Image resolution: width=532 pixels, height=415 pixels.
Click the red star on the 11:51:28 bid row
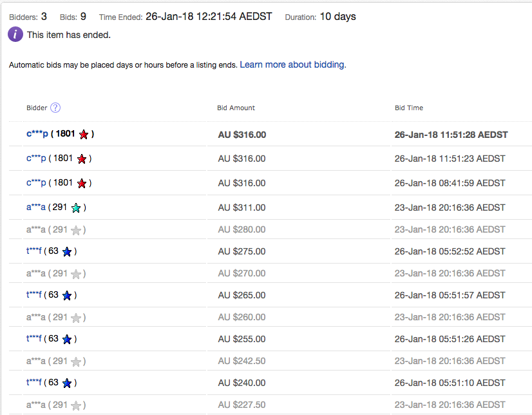pos(84,135)
